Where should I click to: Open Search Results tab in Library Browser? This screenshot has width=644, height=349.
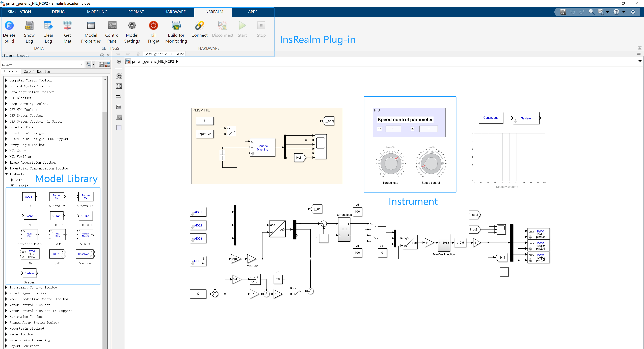pyautogui.click(x=37, y=72)
